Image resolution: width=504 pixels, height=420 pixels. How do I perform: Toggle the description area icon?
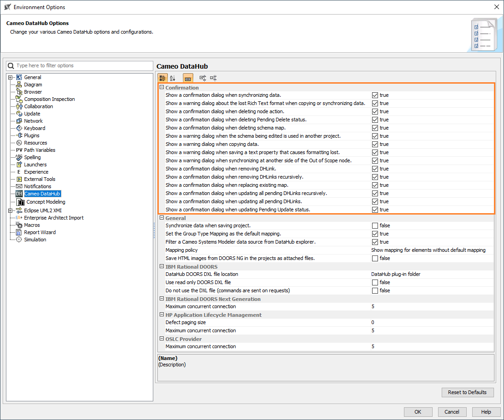coord(188,78)
